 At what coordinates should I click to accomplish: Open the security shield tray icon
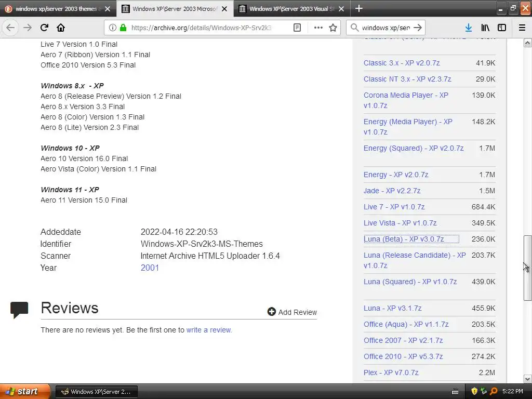point(474,391)
